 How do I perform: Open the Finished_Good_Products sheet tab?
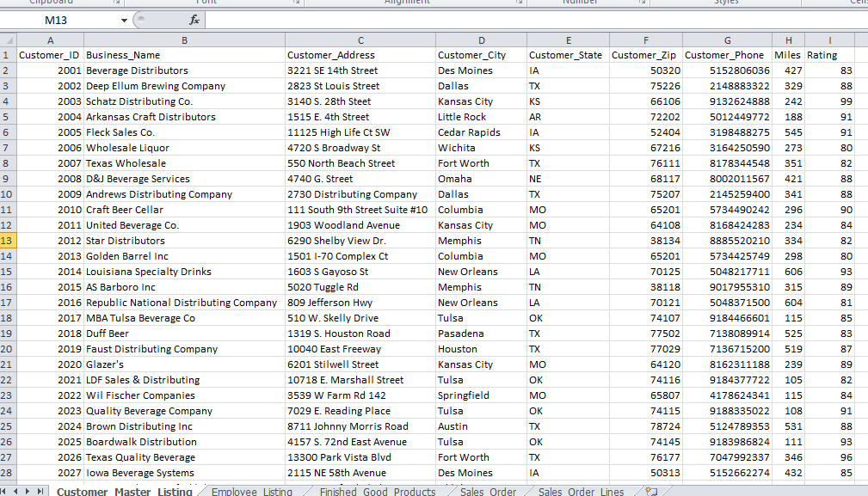click(378, 491)
